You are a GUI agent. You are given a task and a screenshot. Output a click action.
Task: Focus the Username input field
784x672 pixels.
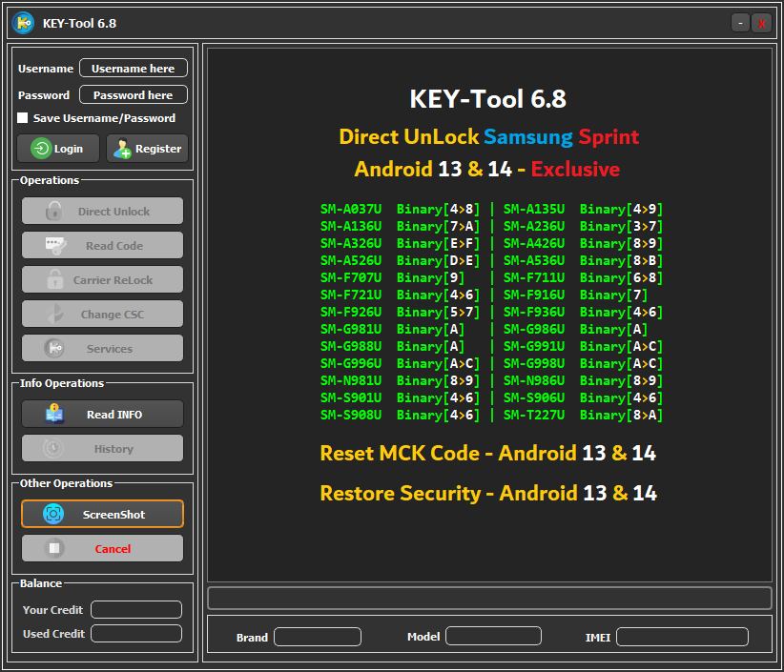pos(134,68)
